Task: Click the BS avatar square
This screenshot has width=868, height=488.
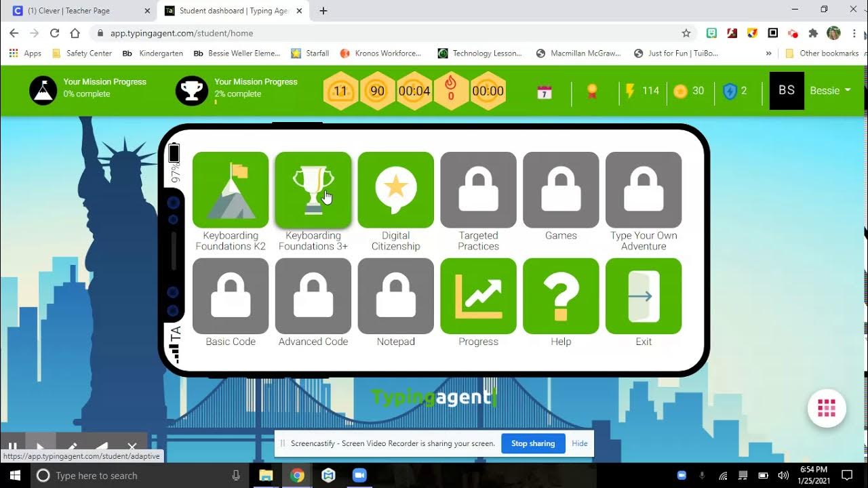Action: point(787,91)
